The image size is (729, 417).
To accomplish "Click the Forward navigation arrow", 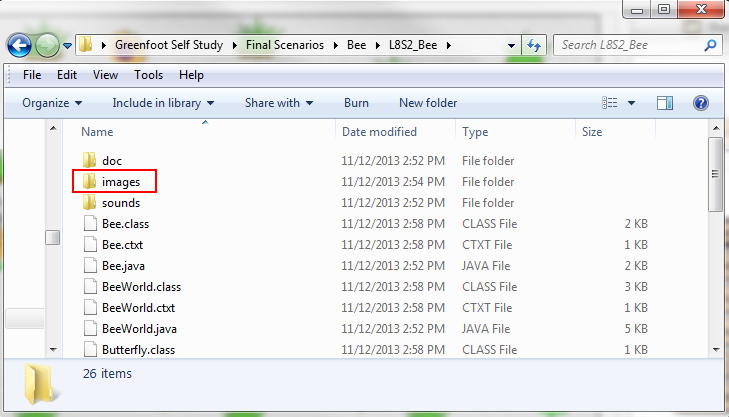I will click(x=46, y=45).
